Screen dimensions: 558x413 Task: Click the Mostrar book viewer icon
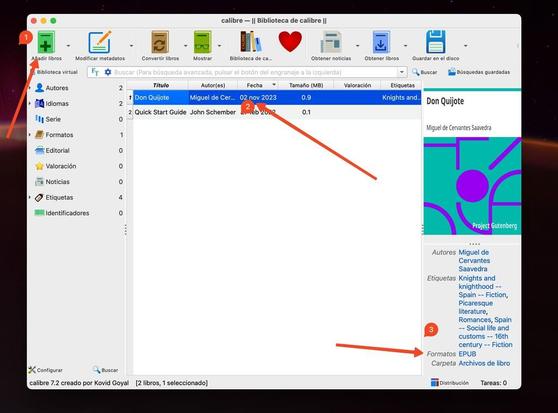202,42
